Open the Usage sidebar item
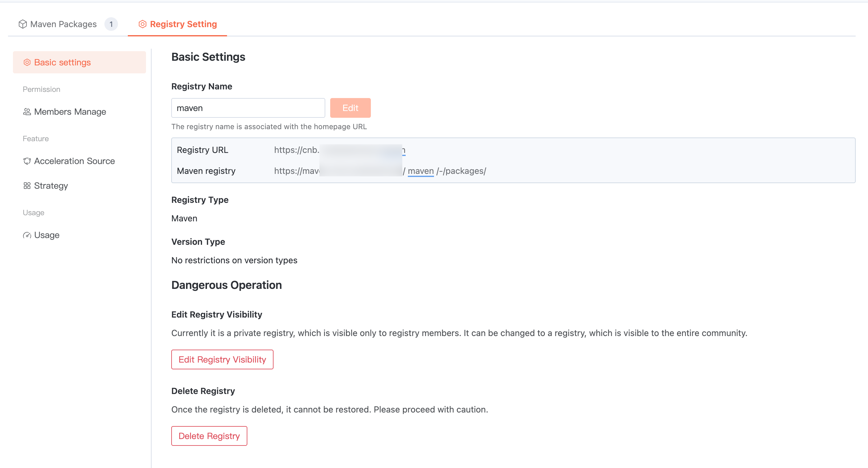The height and width of the screenshot is (468, 868). [x=47, y=235]
